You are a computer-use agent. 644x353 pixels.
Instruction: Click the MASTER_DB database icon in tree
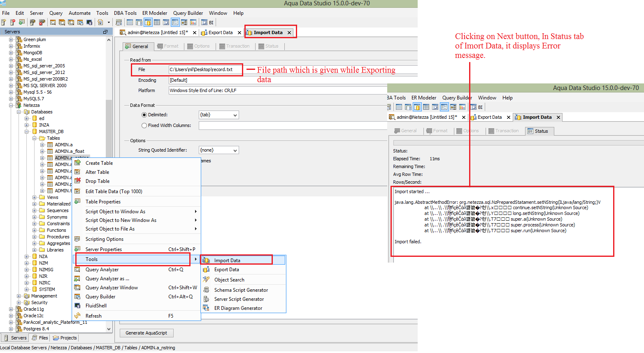point(35,132)
